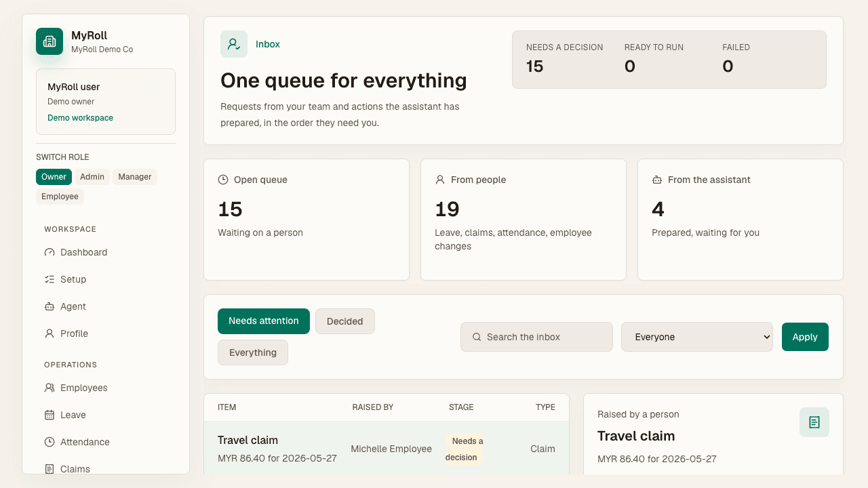Viewport: 868px width, 488px height.
Task: Click the TYPE column header
Action: (x=545, y=407)
